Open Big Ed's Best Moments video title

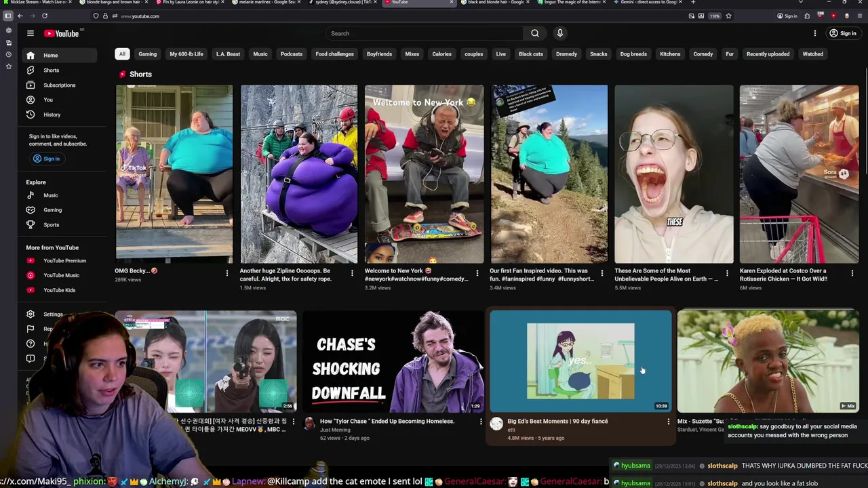(x=557, y=422)
